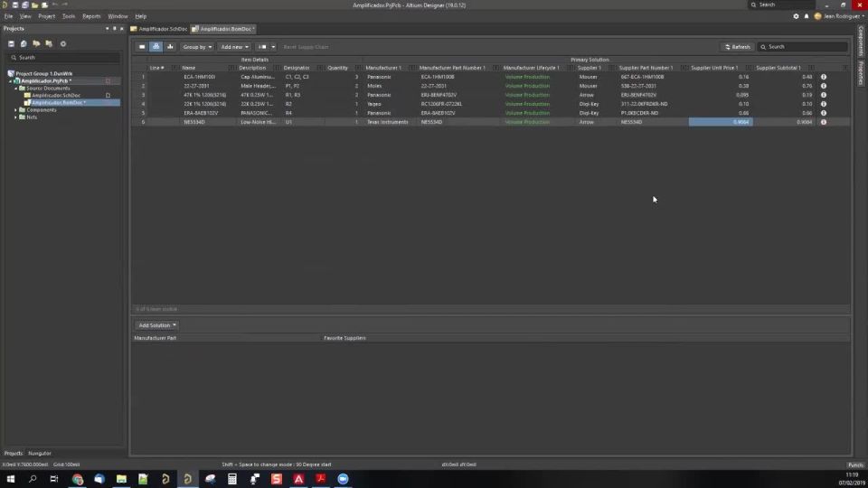Select the highlighted 0.9064 unit price cell

pyautogui.click(x=721, y=122)
